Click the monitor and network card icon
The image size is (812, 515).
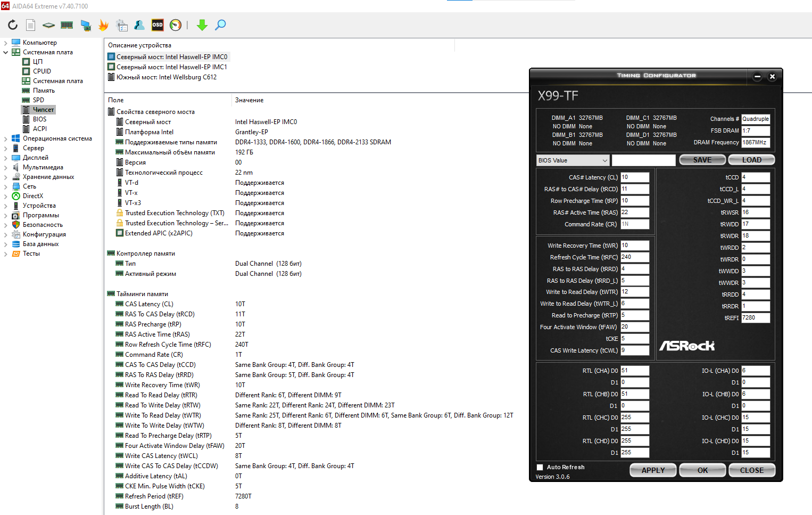tap(85, 24)
